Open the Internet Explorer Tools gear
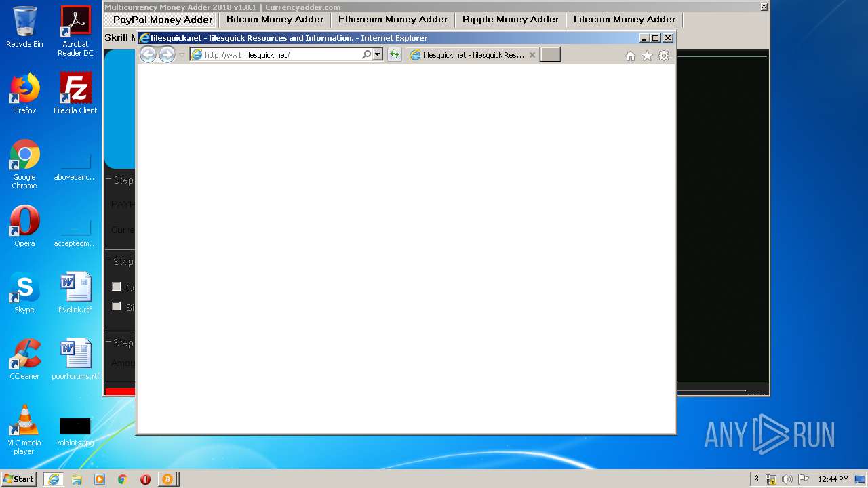This screenshot has height=488, width=868. click(664, 56)
